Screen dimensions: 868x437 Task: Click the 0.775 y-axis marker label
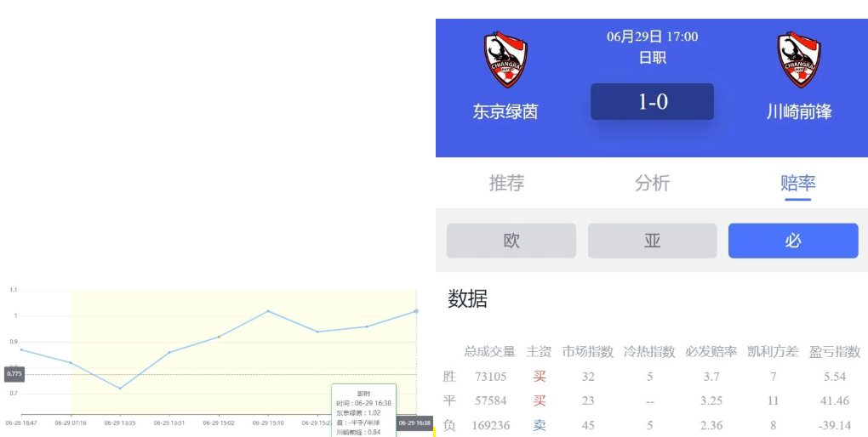pos(14,373)
